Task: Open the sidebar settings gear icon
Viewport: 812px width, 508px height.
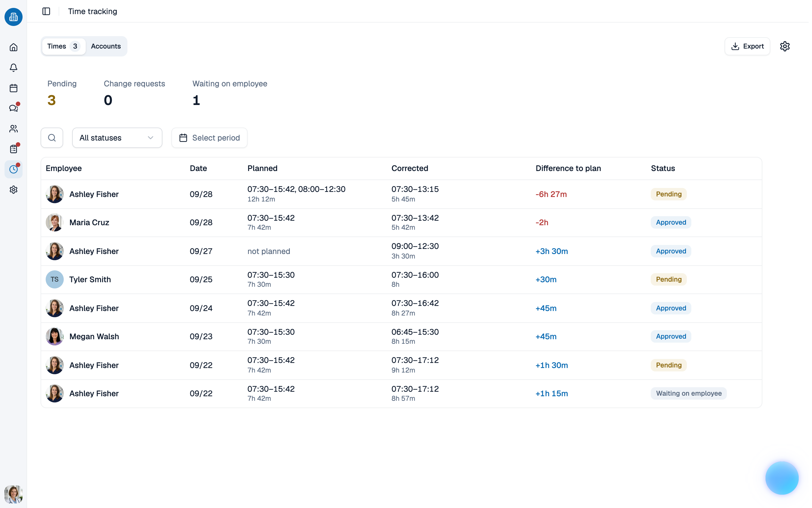Action: (14, 190)
